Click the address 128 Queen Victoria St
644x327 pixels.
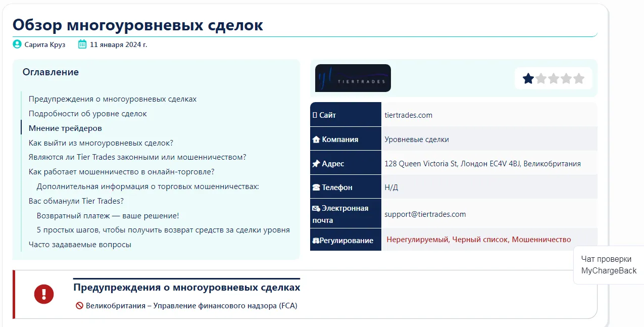pos(482,164)
